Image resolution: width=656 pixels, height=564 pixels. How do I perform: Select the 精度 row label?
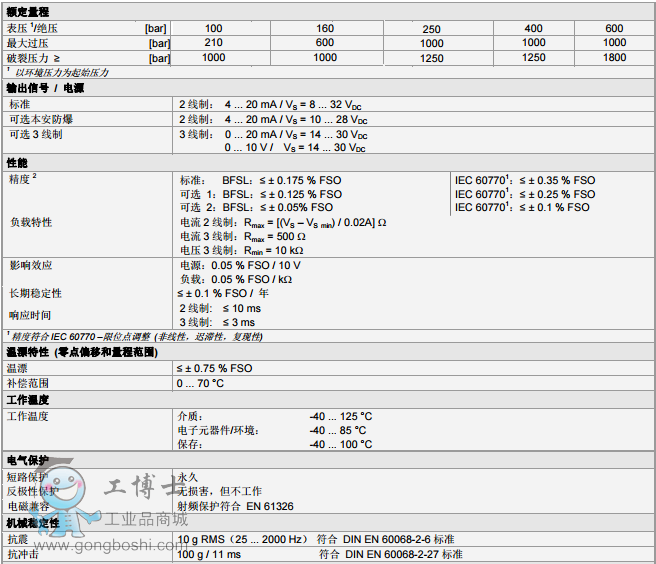coord(22,178)
